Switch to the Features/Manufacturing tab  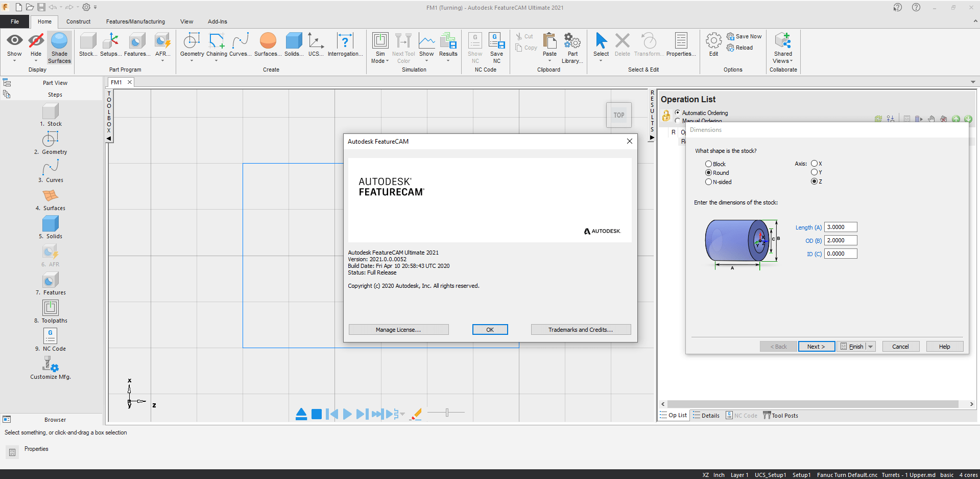tap(135, 21)
